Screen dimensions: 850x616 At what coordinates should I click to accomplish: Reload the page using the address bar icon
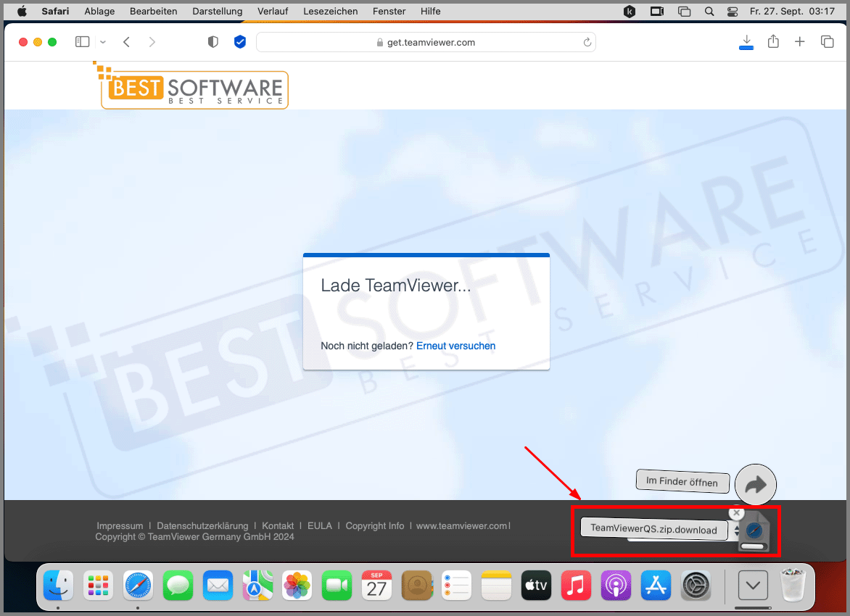pos(587,42)
